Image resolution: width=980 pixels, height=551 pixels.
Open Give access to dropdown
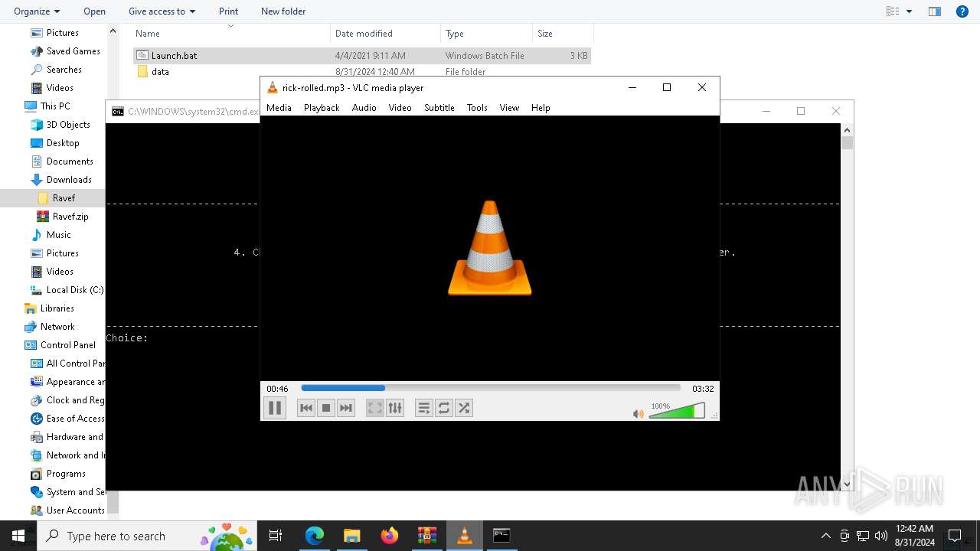162,11
